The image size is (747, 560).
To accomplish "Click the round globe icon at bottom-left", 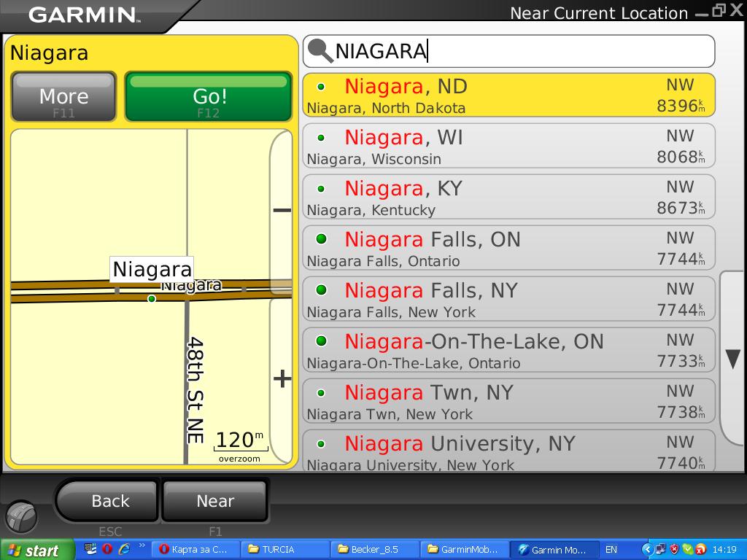I will point(21,517).
